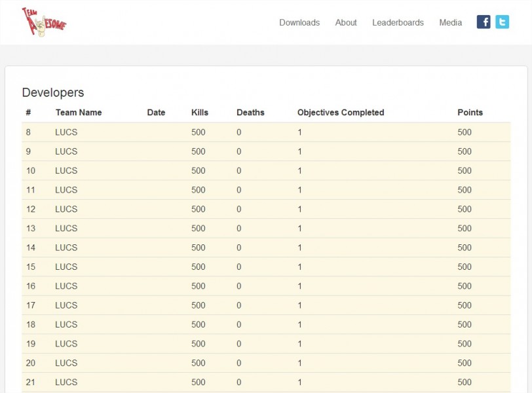The width and height of the screenshot is (532, 393).
Task: Select the LUCS row ranked 12
Action: click(x=266, y=209)
